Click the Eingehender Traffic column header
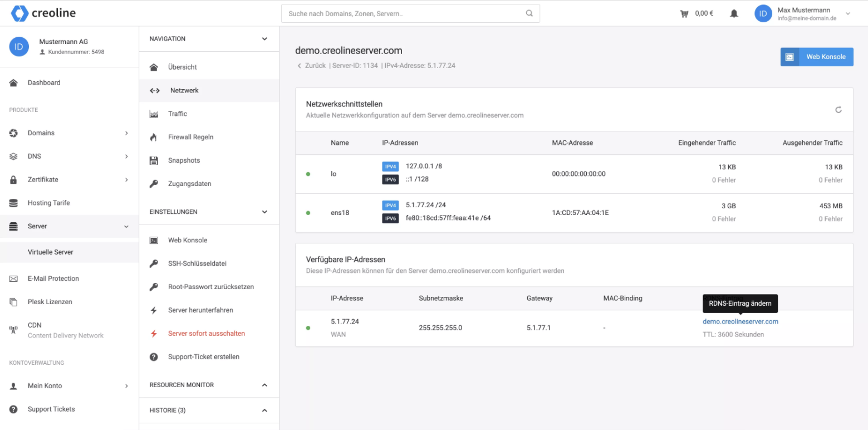Viewport: 868px width, 430px height. coord(707,143)
